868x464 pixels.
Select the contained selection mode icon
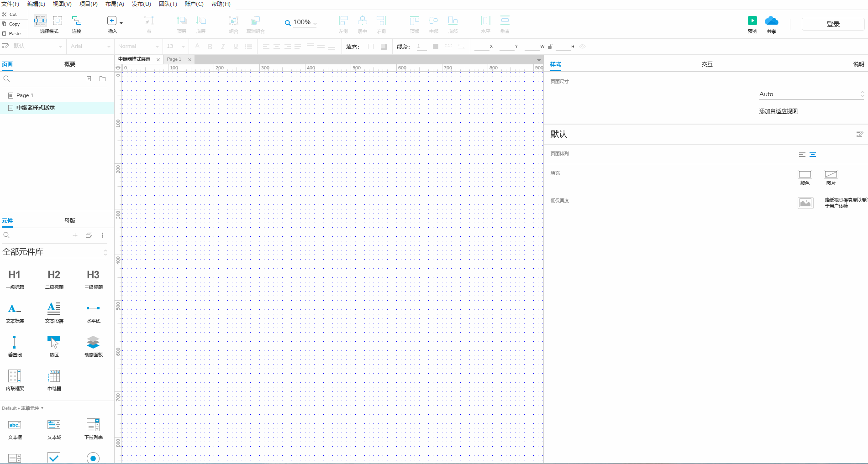58,20
